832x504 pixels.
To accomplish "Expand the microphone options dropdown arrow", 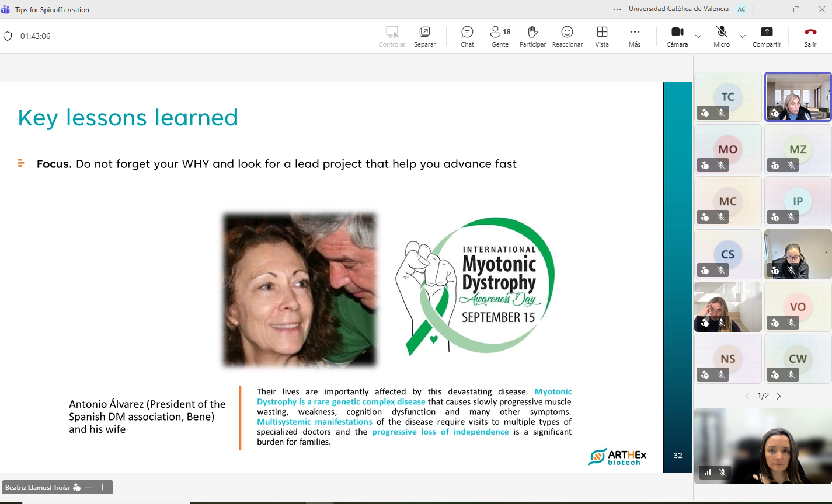I will (x=743, y=36).
